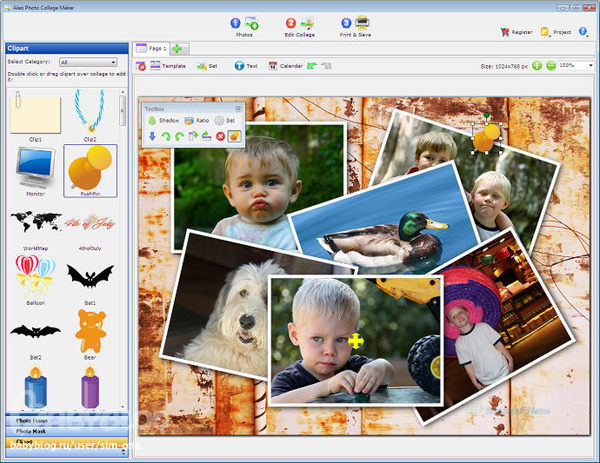
Task: Open the Select Category dropdown
Action: pyautogui.click(x=88, y=62)
